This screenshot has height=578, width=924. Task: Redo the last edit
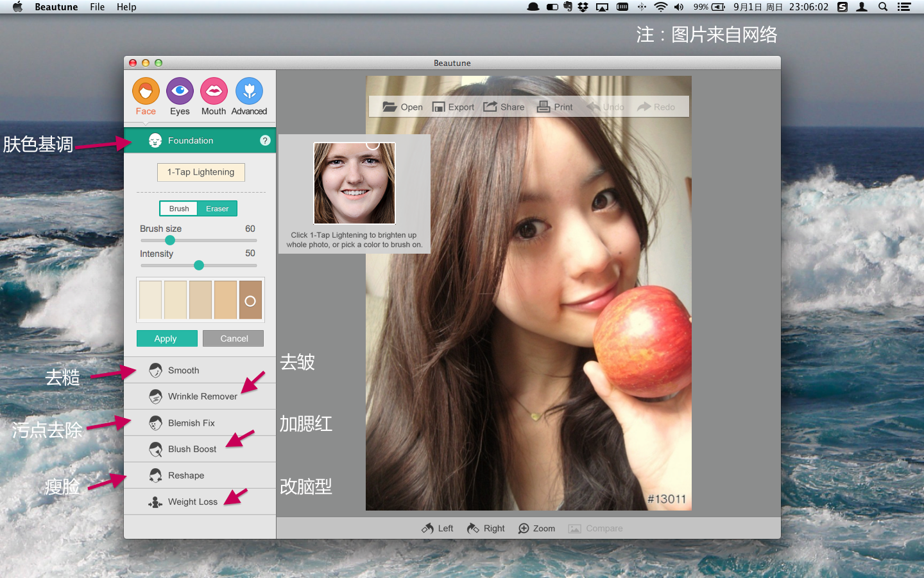click(x=656, y=107)
